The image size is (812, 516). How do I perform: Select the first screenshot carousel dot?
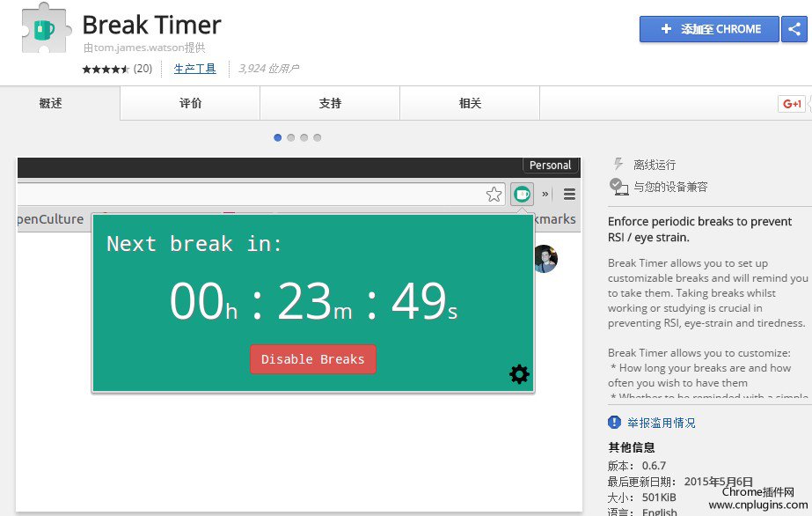click(278, 137)
